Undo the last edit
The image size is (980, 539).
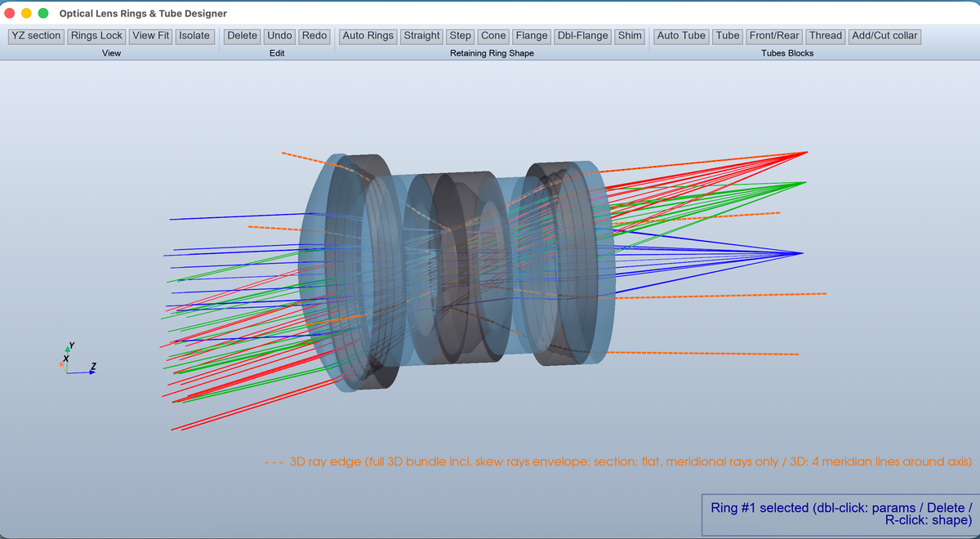click(x=279, y=36)
